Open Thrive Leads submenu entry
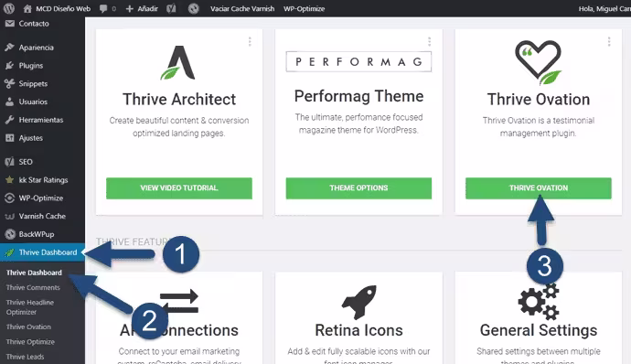Viewport: 631px width, 364px height. coord(25,357)
